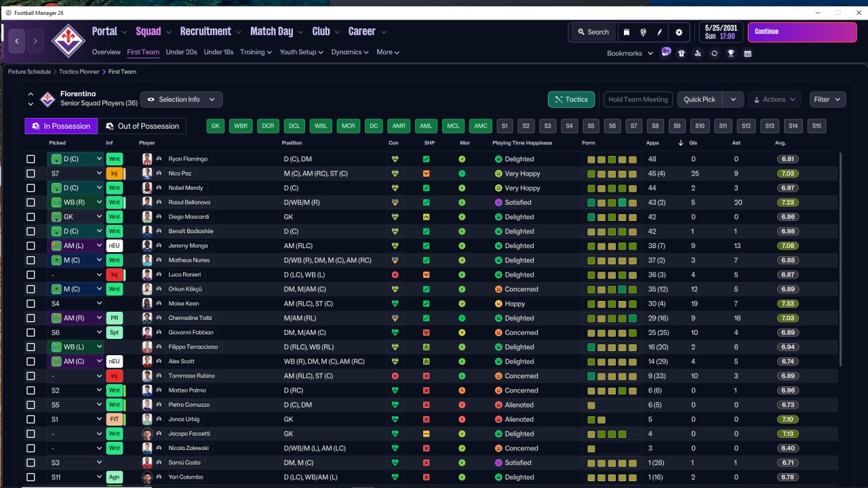This screenshot has width=868, height=488.
Task: Click the green morale icon for Ryan Flamingo
Action: tap(462, 159)
